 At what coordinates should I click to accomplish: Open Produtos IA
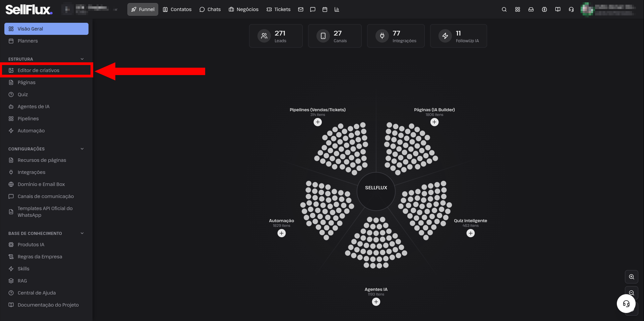46,245
